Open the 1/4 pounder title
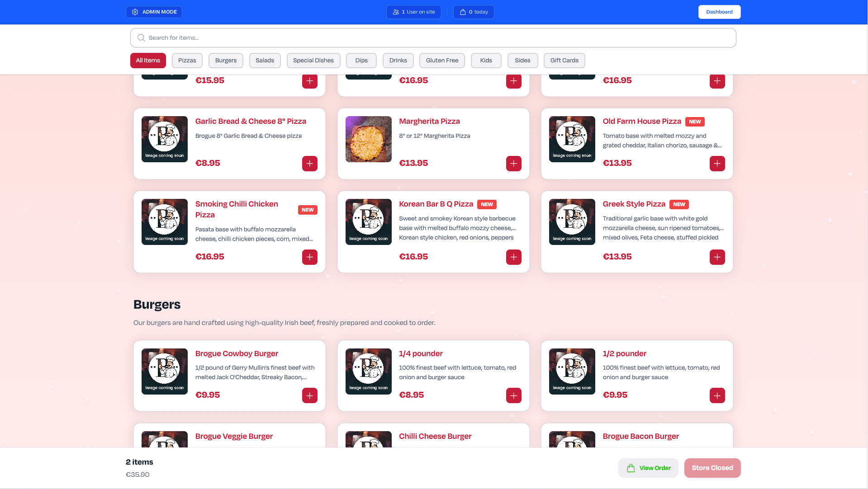Image resolution: width=868 pixels, height=489 pixels. tap(421, 354)
